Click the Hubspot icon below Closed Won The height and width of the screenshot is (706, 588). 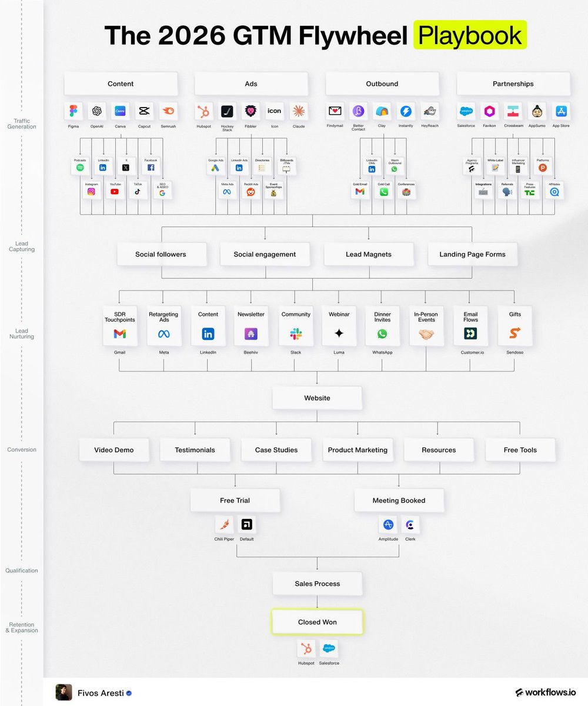pyautogui.click(x=306, y=648)
